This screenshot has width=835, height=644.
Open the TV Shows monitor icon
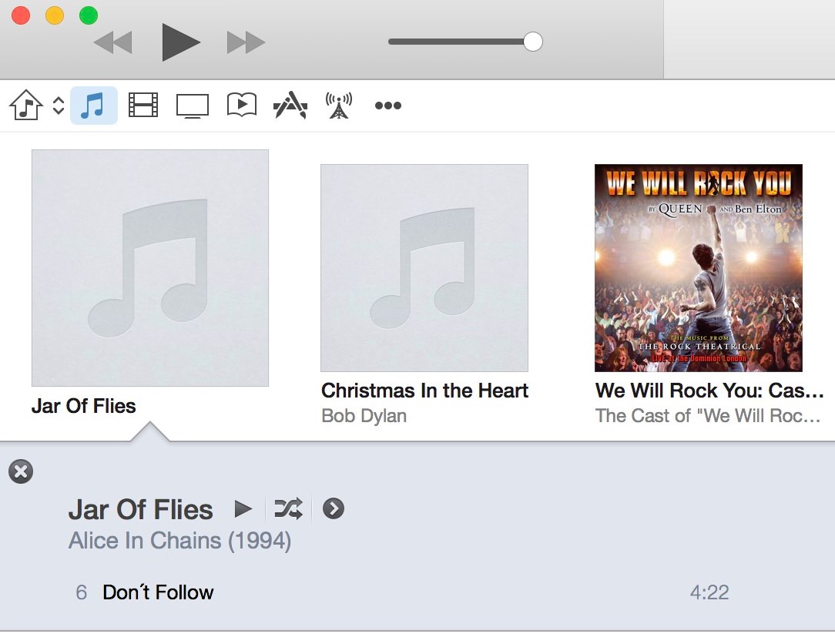[193, 106]
